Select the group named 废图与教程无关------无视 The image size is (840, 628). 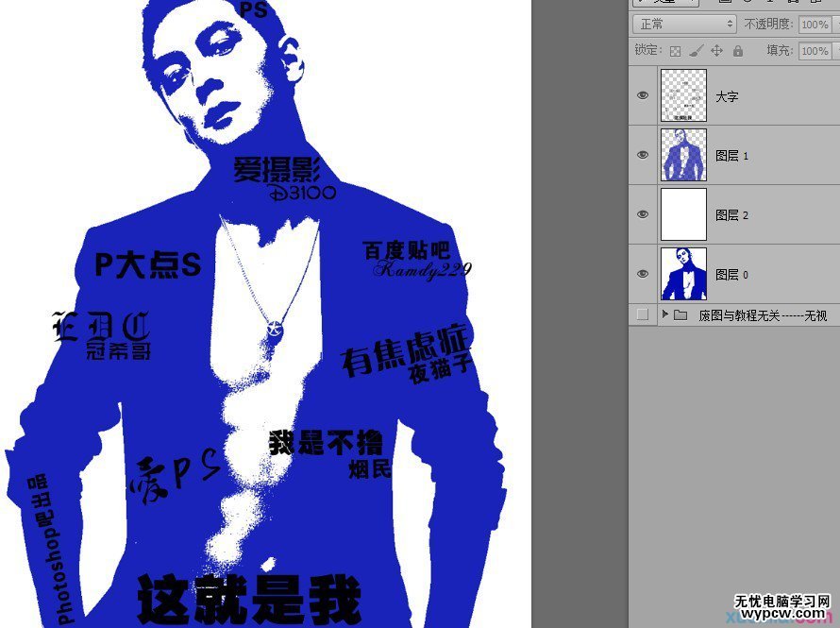763,315
